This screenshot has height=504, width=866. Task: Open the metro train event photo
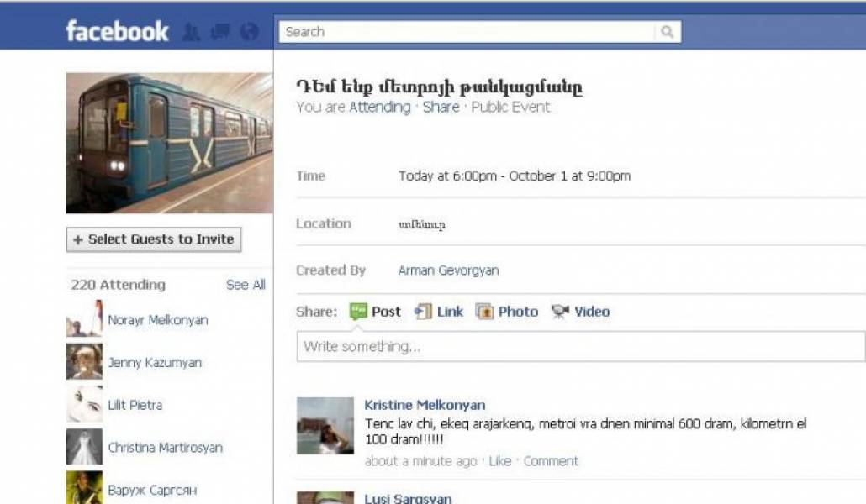170,143
